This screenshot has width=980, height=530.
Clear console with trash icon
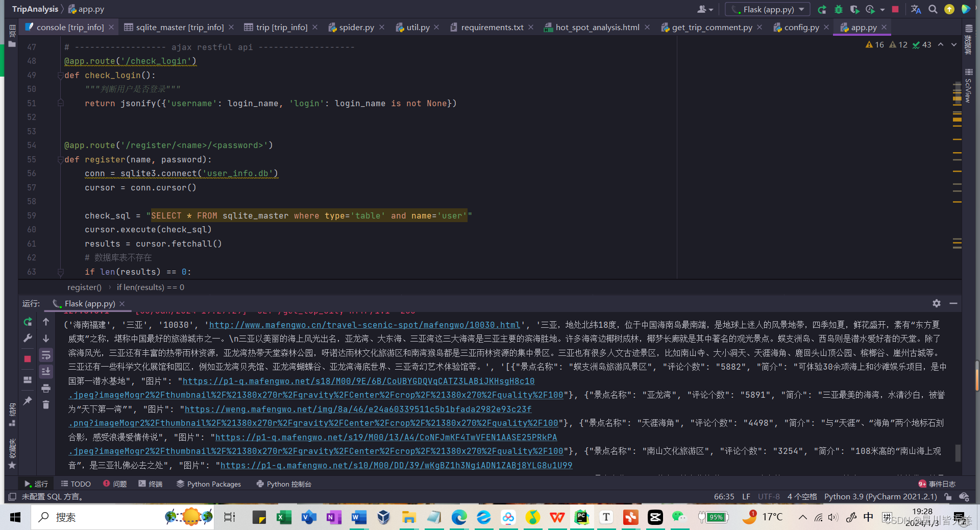(46, 404)
